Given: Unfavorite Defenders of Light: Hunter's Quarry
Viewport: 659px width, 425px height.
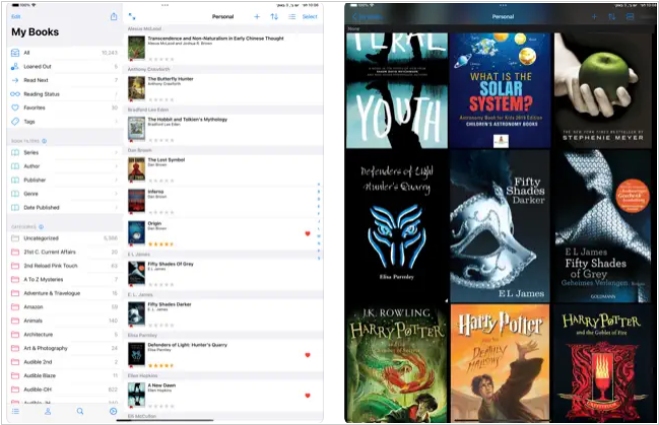Looking at the screenshot, I should pyautogui.click(x=307, y=355).
